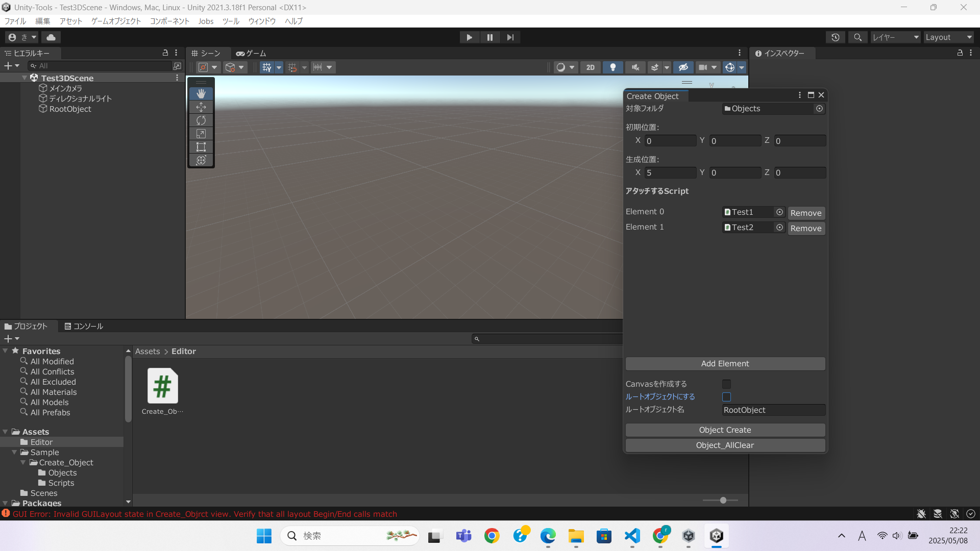
Task: Open Unity cloud services icon
Action: (51, 37)
